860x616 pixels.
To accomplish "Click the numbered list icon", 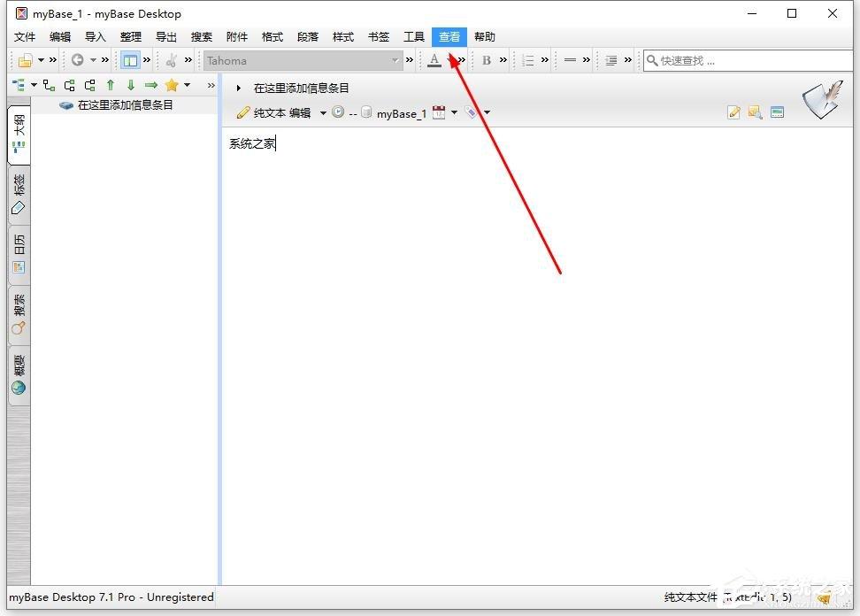I will point(528,60).
